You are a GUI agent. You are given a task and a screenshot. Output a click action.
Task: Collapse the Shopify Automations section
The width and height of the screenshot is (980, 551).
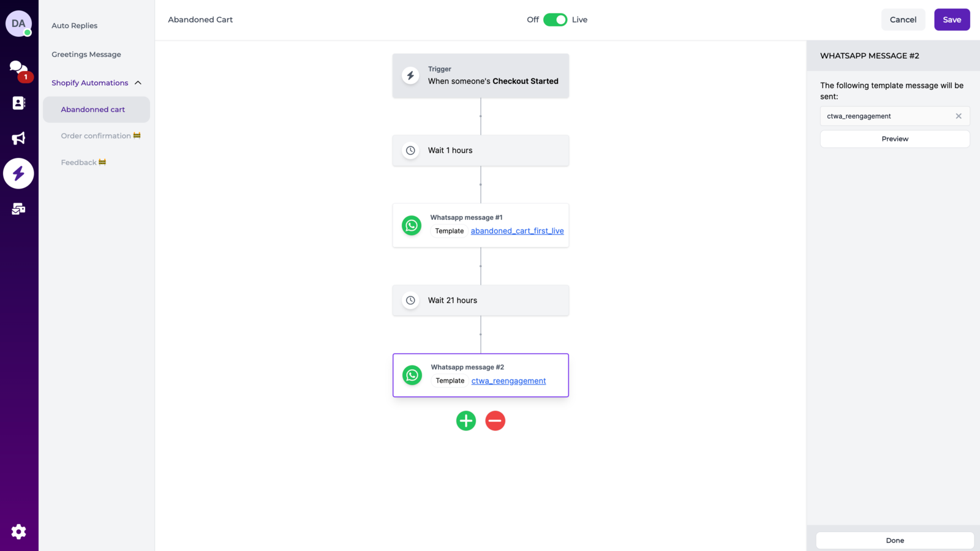click(138, 83)
